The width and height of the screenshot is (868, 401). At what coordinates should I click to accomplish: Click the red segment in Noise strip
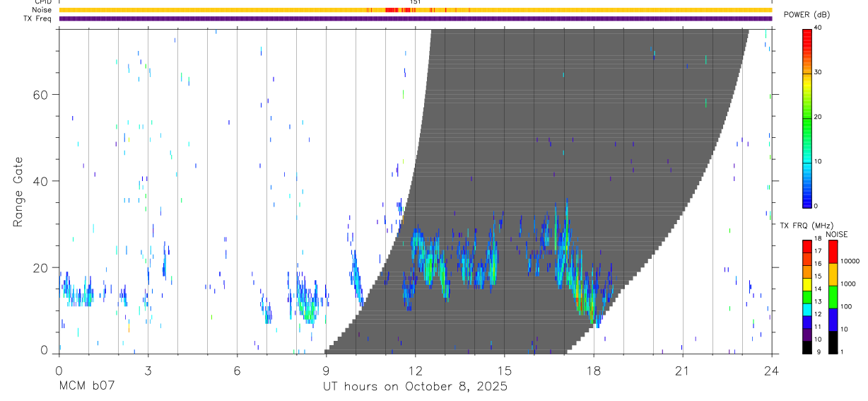click(x=399, y=10)
